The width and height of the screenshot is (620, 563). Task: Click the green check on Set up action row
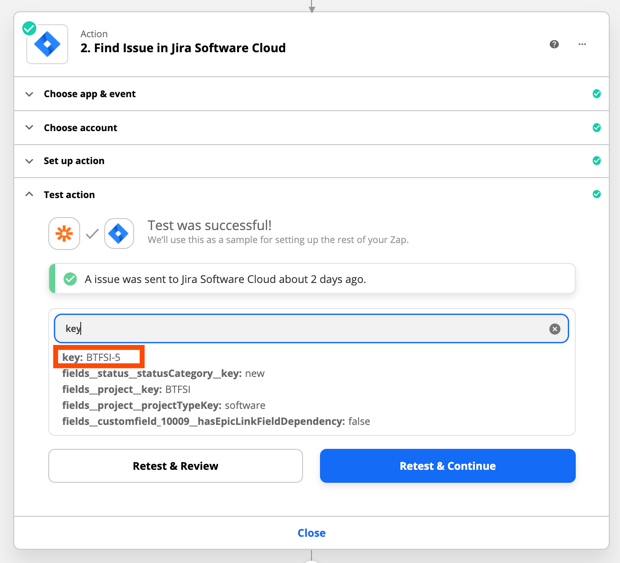tap(597, 161)
